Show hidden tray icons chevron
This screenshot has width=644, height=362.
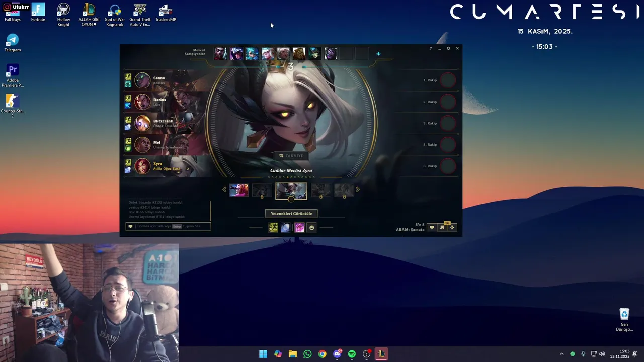561,354
